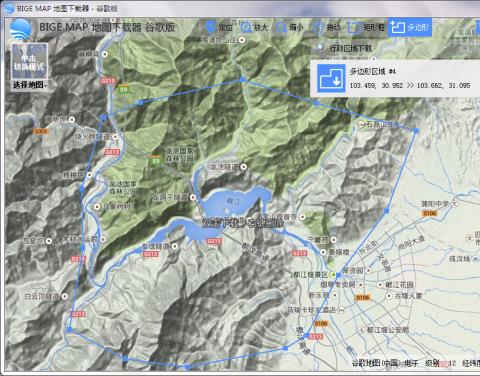Enable the 行政区域下载 radio option
Viewport: 480px width, 376px height.
(x=320, y=48)
